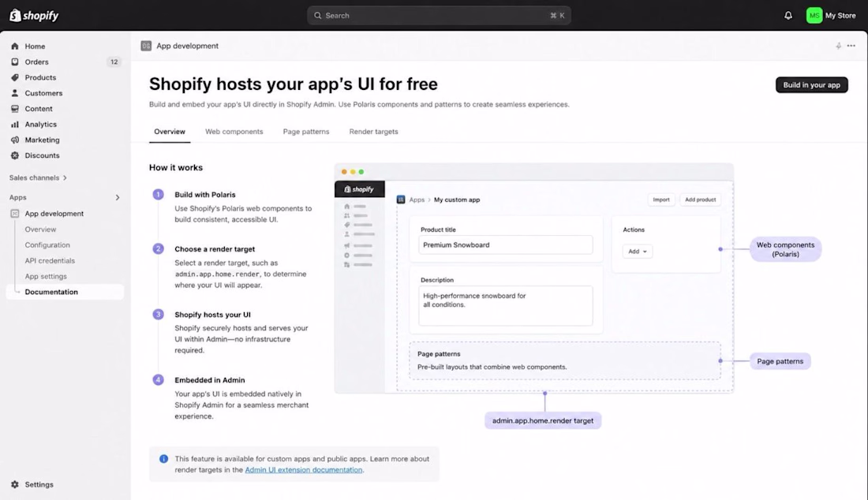The width and height of the screenshot is (868, 500).
Task: Click the Settings gear icon
Action: (15, 484)
